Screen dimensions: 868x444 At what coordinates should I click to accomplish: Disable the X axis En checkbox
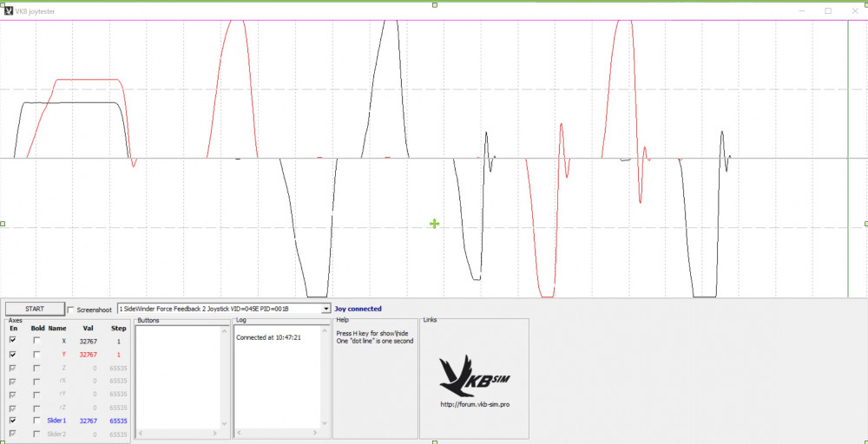(x=13, y=341)
